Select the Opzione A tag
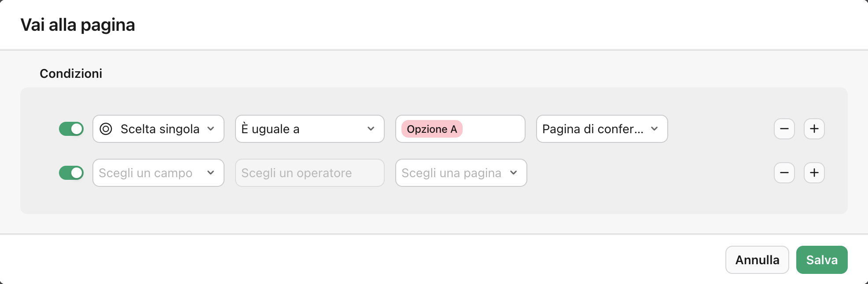This screenshot has width=868, height=284. coord(431,129)
